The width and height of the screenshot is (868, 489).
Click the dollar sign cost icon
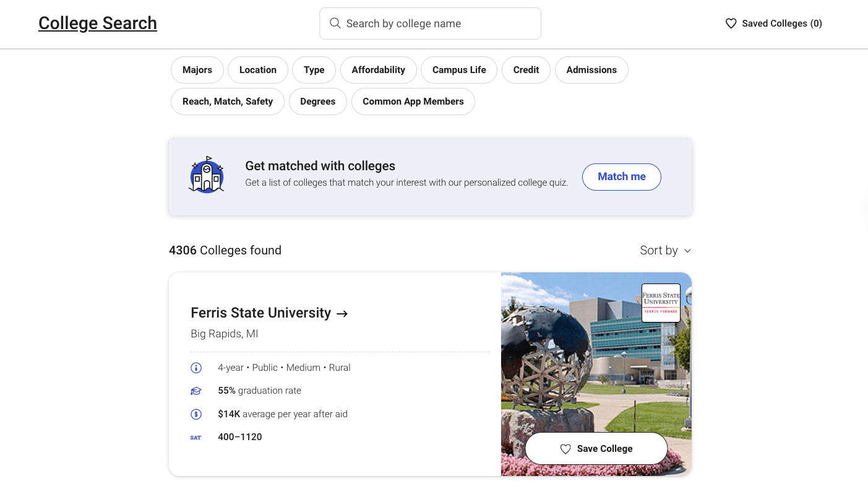tap(196, 414)
